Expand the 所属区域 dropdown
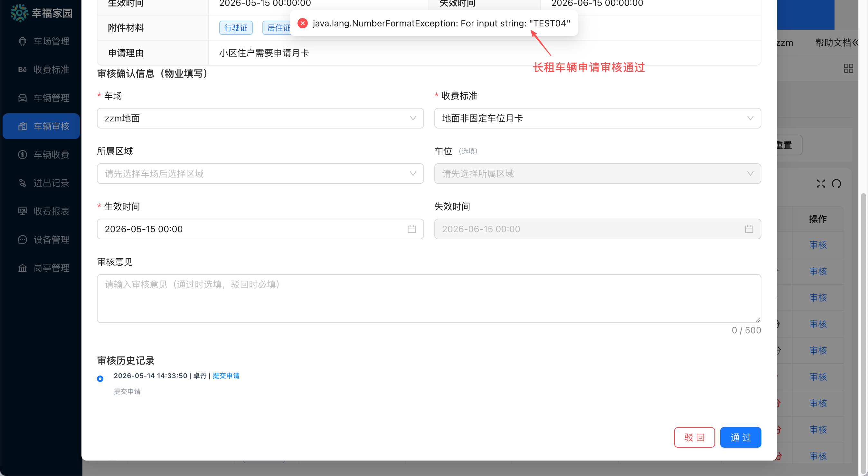This screenshot has width=868, height=476. (x=260, y=173)
